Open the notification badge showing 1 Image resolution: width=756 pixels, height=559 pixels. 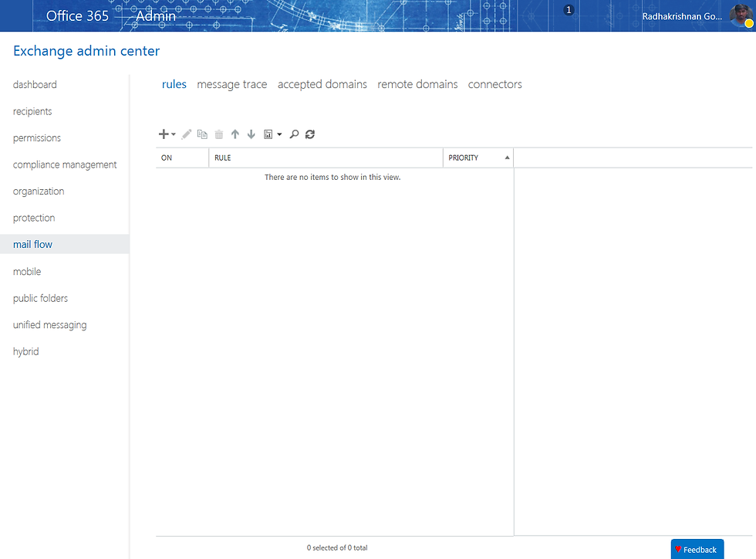(x=569, y=10)
